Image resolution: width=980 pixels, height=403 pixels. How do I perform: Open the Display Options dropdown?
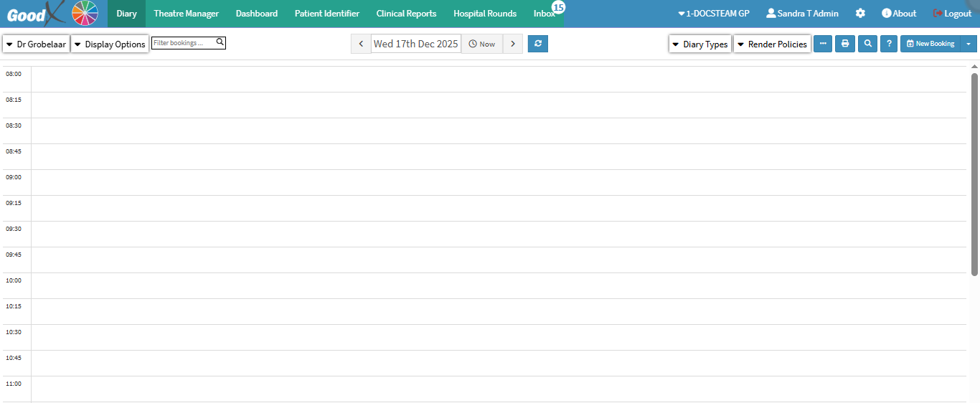point(110,44)
